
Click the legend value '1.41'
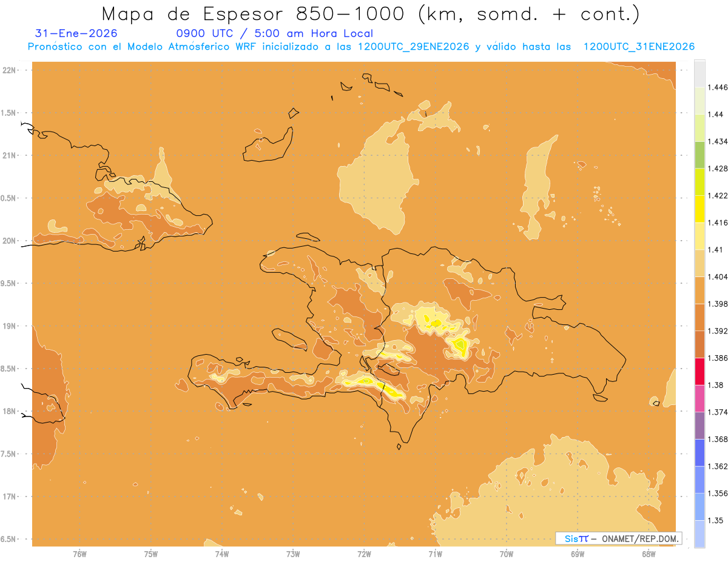pyautogui.click(x=716, y=250)
